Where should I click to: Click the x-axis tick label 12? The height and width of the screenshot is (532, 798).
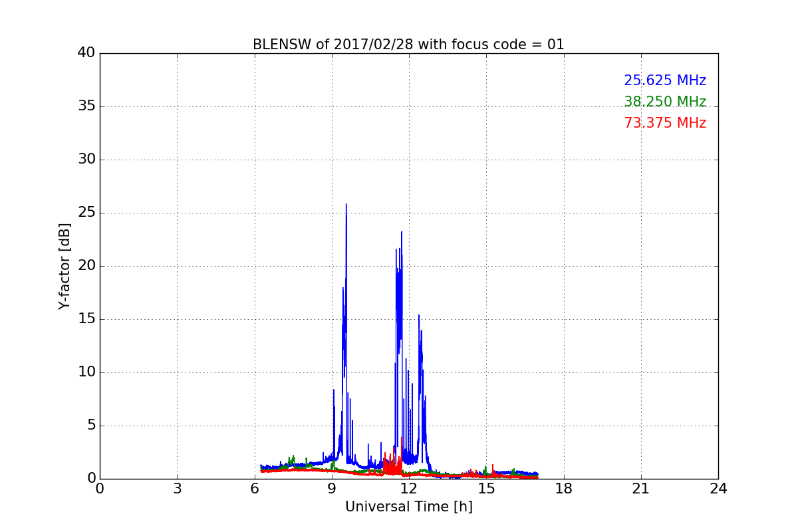coord(409,489)
